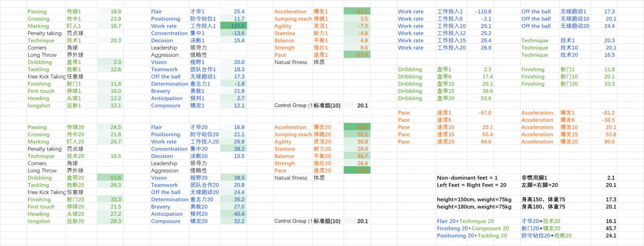Viewport: 644px width, 246px height.
Task: Select the Pace 速度20 value 94.6 cell
Action: point(481,142)
